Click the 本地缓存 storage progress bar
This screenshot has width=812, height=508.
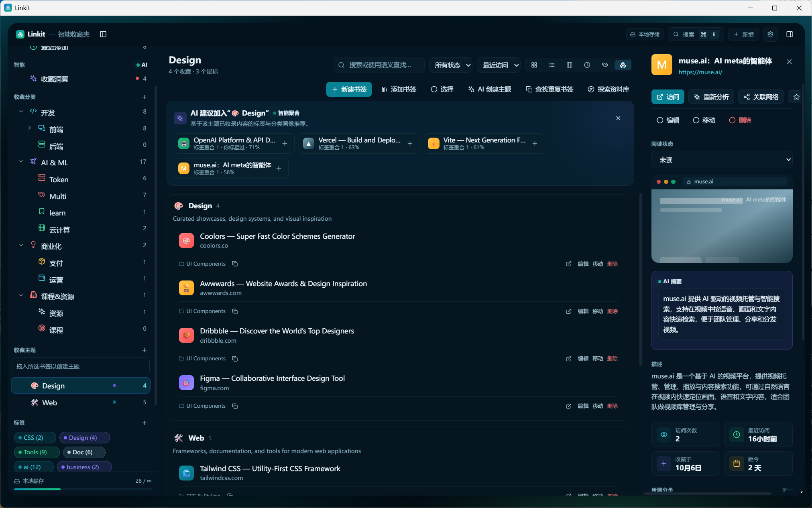point(83,489)
